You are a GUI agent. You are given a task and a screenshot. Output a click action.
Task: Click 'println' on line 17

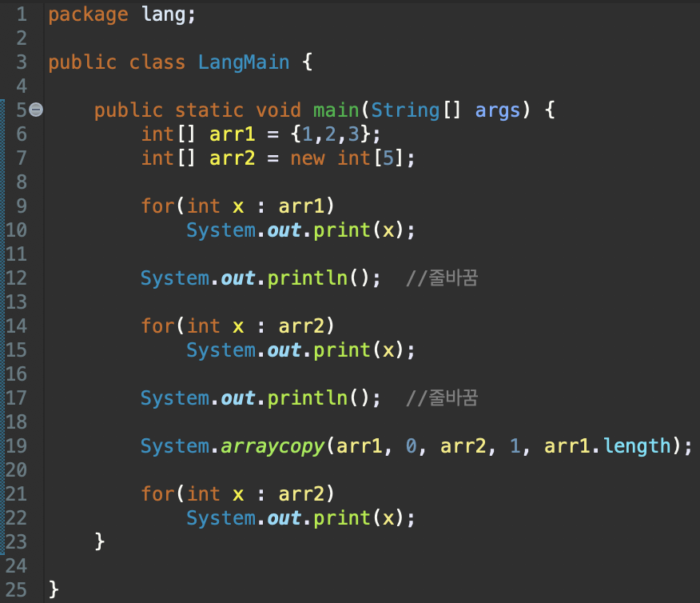pos(307,398)
